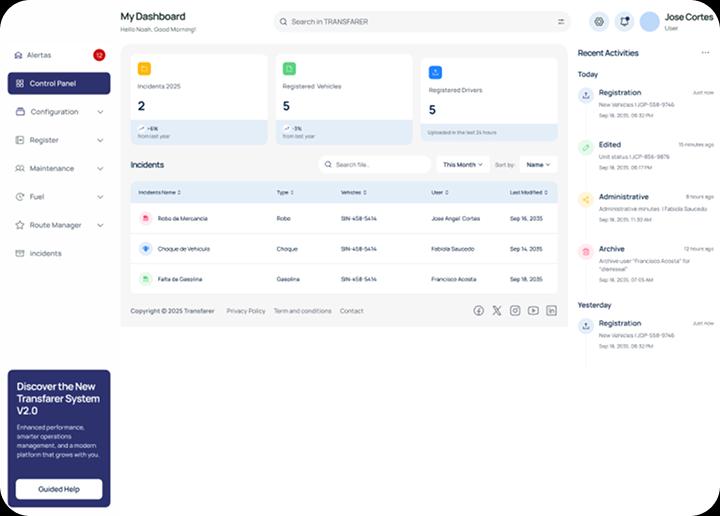Select incidents item in sidebar

tap(45, 253)
